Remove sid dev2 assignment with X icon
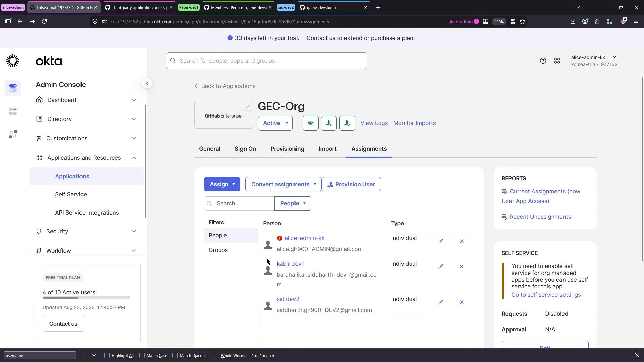 [462, 302]
